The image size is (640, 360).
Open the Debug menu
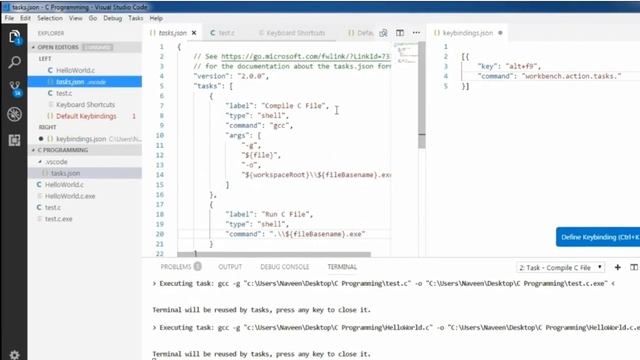click(112, 18)
